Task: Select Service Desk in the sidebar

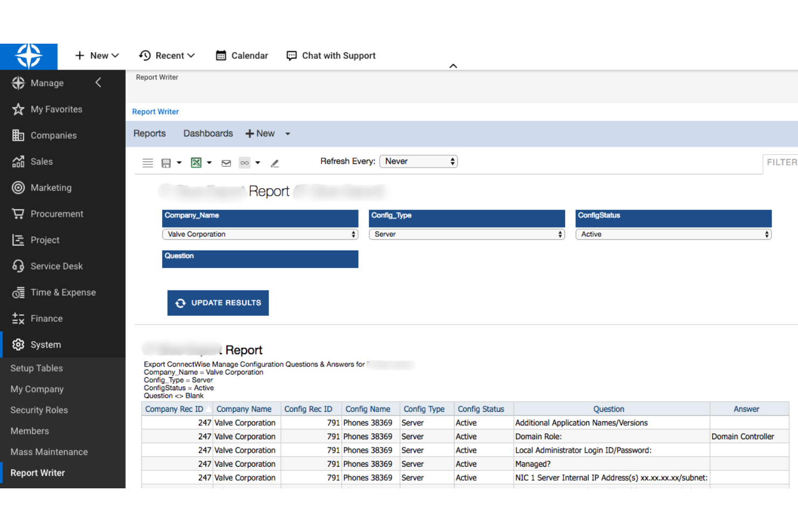Action: (x=57, y=266)
